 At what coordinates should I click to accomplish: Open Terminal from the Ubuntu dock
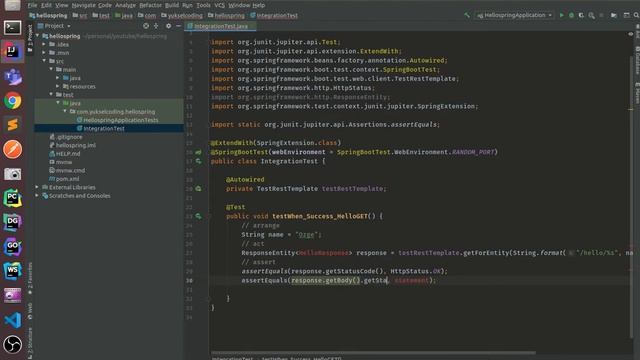click(12, 27)
